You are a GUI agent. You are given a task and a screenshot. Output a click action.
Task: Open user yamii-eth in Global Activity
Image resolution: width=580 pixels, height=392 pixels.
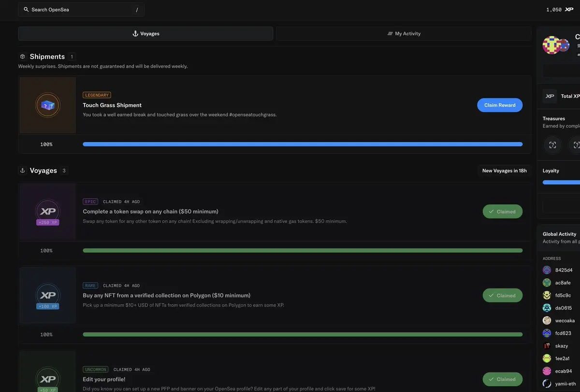pos(565,383)
